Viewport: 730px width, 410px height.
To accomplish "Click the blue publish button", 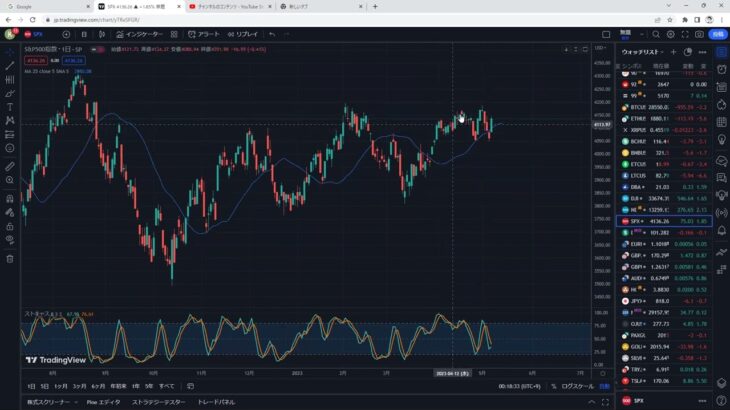I will click(718, 34).
